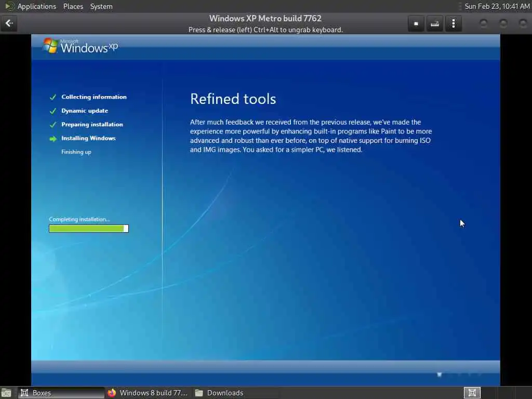Click the "Preparing installation" step text

[92, 125]
